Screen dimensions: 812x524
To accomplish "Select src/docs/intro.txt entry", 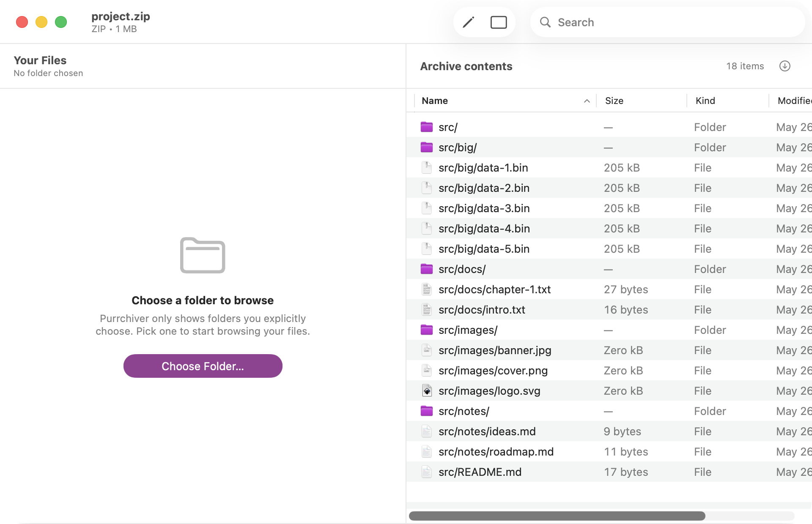I will click(482, 310).
